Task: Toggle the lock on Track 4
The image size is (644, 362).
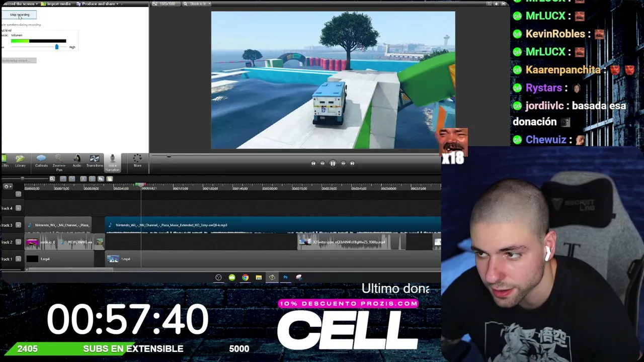Action: point(19,208)
